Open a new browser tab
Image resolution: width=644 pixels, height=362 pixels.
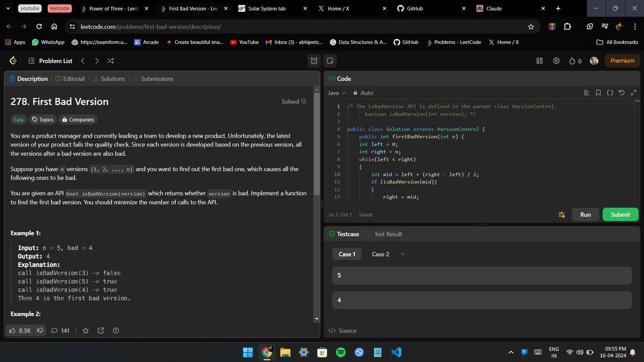coord(558,9)
